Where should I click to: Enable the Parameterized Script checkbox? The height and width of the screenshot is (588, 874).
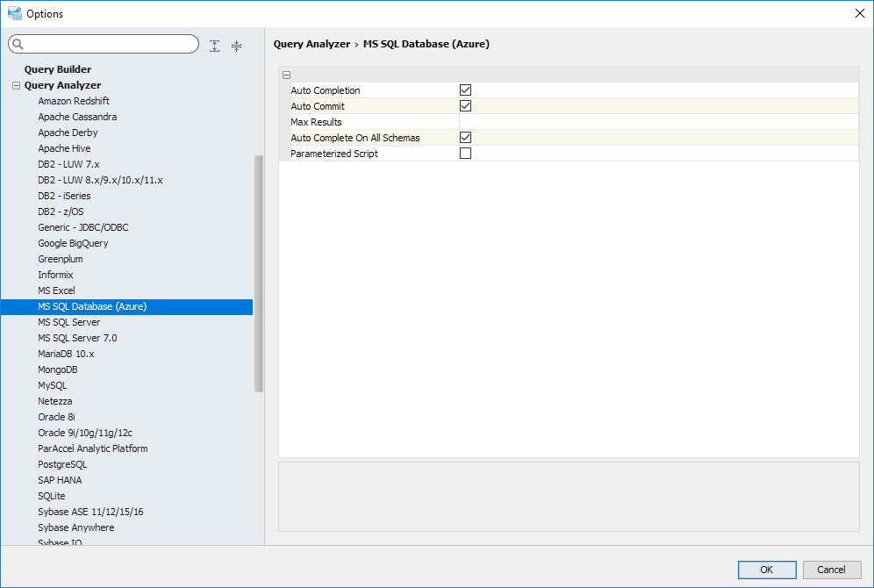(x=466, y=154)
